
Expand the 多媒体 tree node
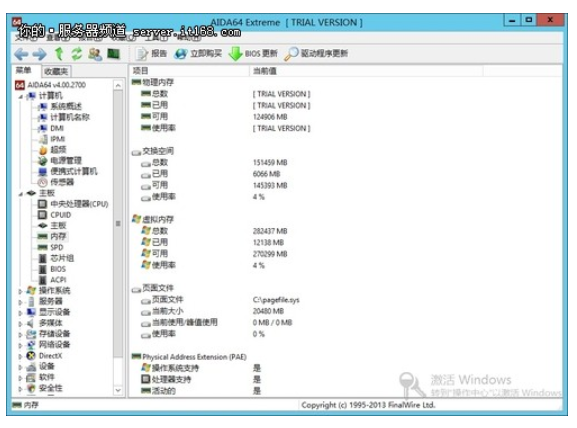(x=21, y=324)
